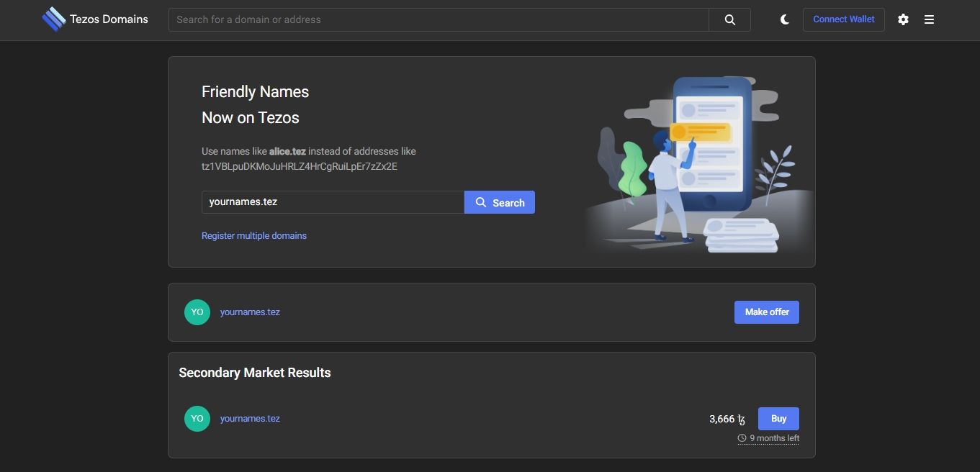Click the Tezos Domains title text
Image resolution: width=980 pixels, height=472 pixels.
tap(109, 19)
